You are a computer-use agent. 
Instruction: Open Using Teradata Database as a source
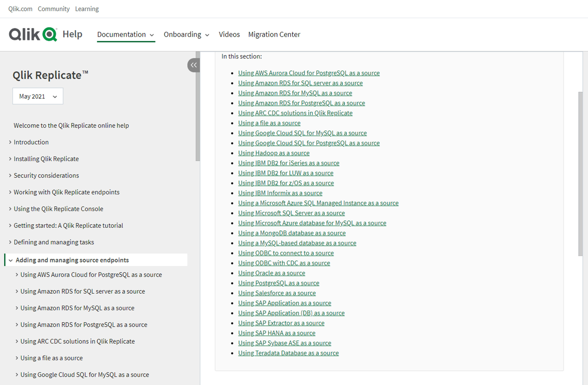[288, 353]
